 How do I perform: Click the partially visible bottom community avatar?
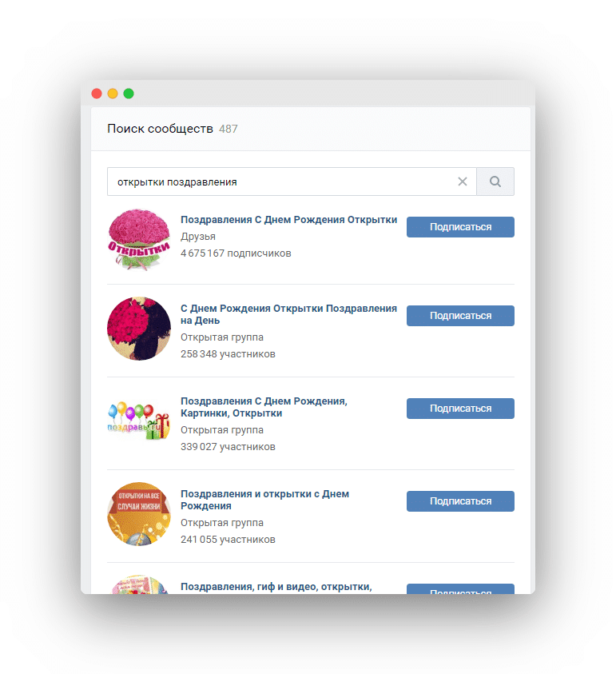point(139,585)
